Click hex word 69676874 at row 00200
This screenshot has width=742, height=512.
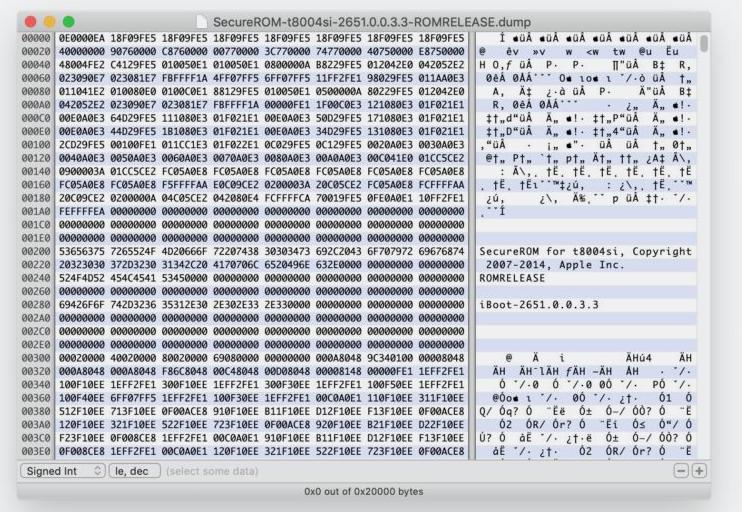tap(442, 251)
